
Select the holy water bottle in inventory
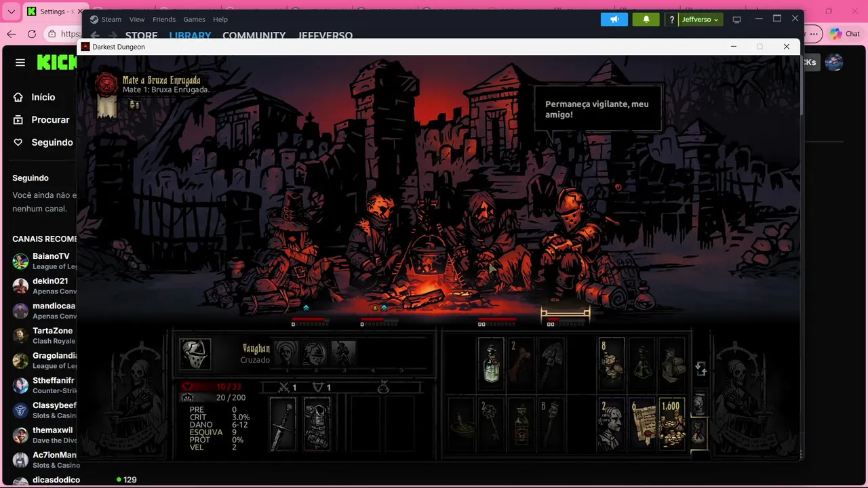pyautogui.click(x=491, y=365)
